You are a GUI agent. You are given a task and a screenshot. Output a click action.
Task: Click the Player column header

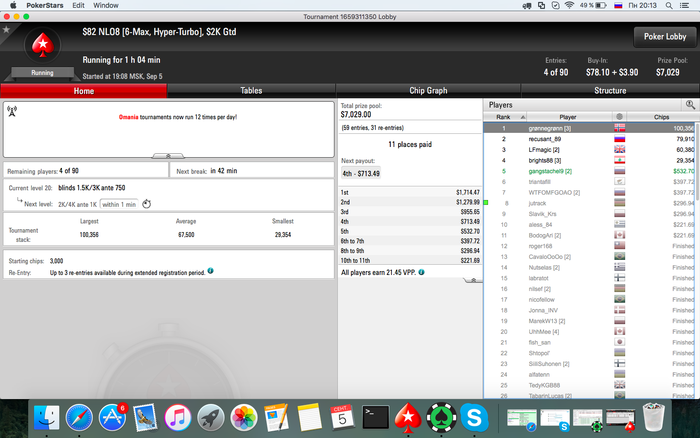(567, 117)
